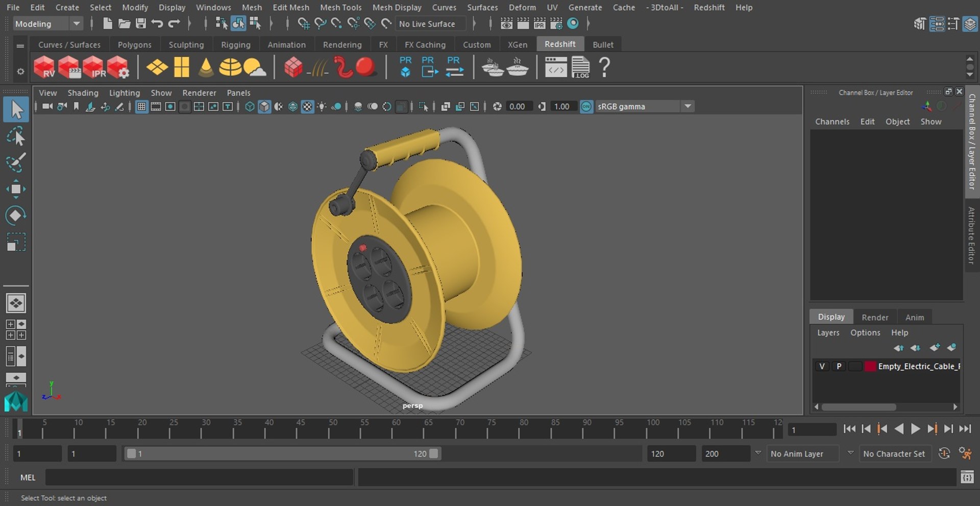Open the Modeling workspace dropdown
The width and height of the screenshot is (980, 506).
(x=76, y=23)
